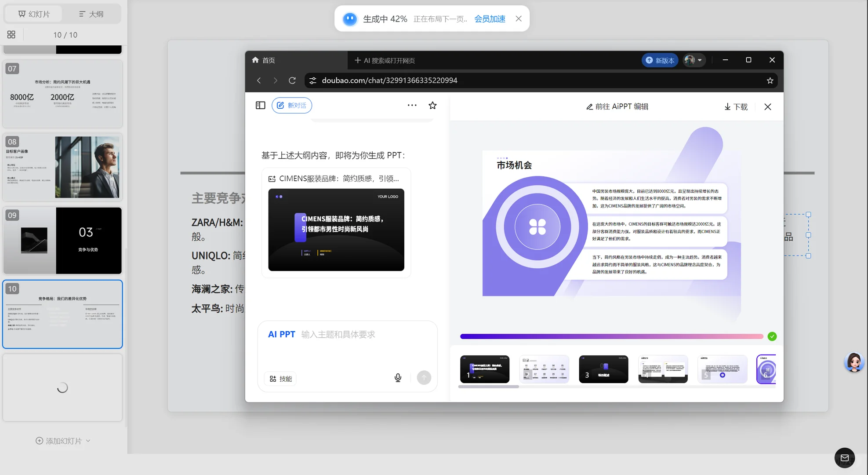Screen dimensions: 868x475
Task: Click the 会员加速 acceleration link
Action: (x=489, y=18)
